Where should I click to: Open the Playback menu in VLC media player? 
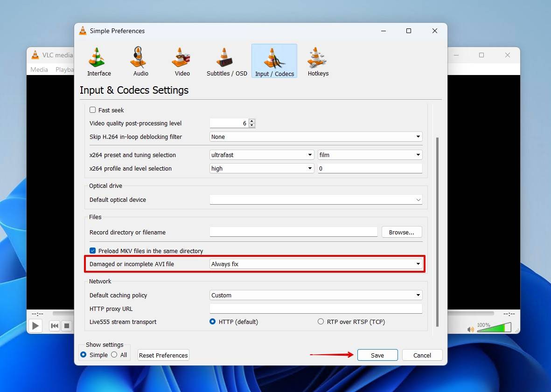tap(65, 69)
